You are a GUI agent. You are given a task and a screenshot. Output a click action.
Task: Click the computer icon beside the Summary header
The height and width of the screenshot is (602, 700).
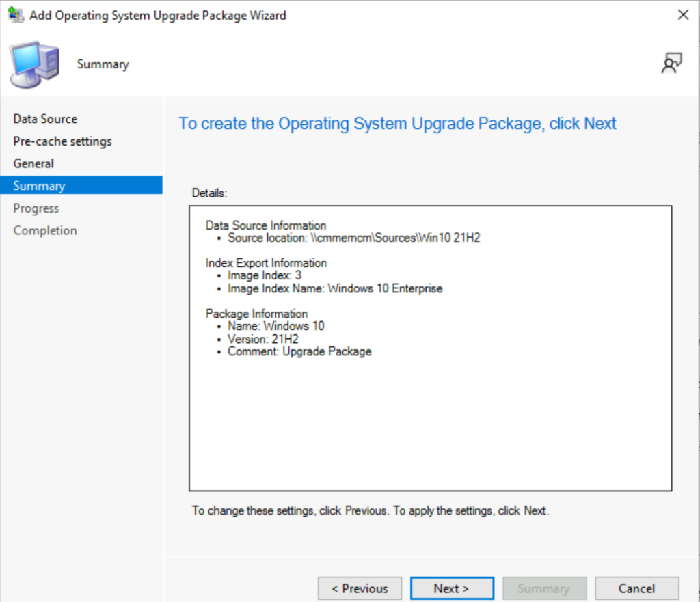[34, 64]
